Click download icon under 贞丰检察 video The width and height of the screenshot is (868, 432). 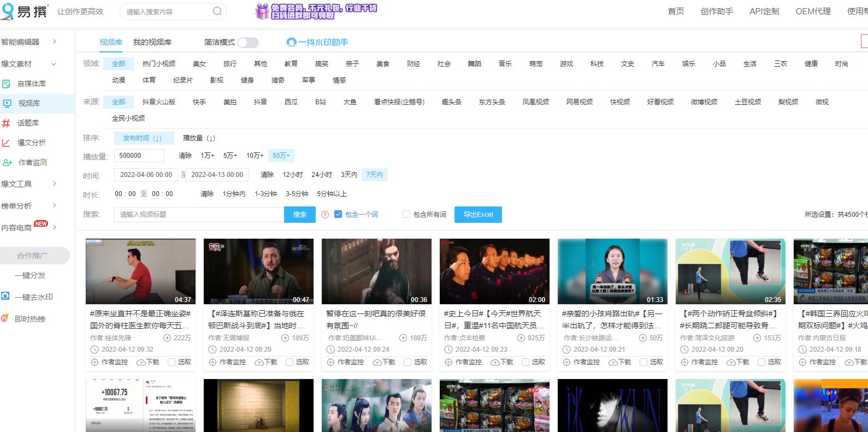pos(495,362)
